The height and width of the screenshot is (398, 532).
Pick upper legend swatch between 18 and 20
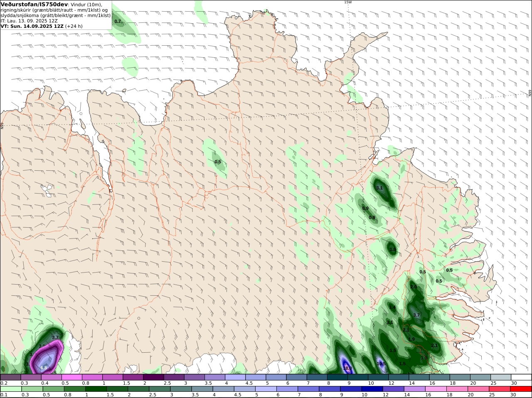[460, 377]
